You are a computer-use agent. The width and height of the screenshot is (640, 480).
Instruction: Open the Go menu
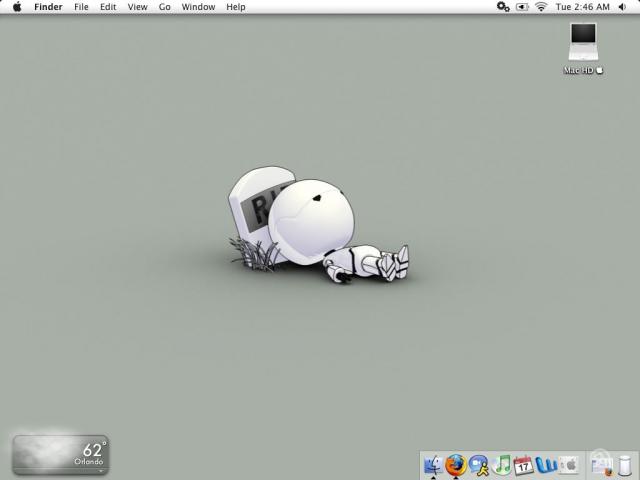tap(164, 7)
